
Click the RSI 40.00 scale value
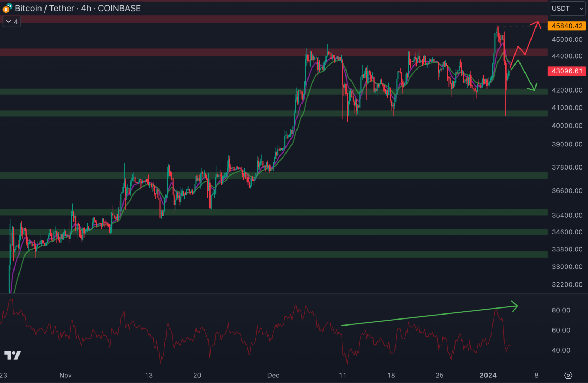[561, 350]
